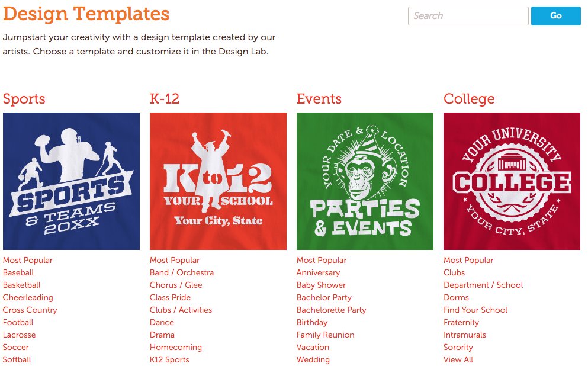Open Most Popular under Events
The image size is (588, 366).
tap(322, 260)
